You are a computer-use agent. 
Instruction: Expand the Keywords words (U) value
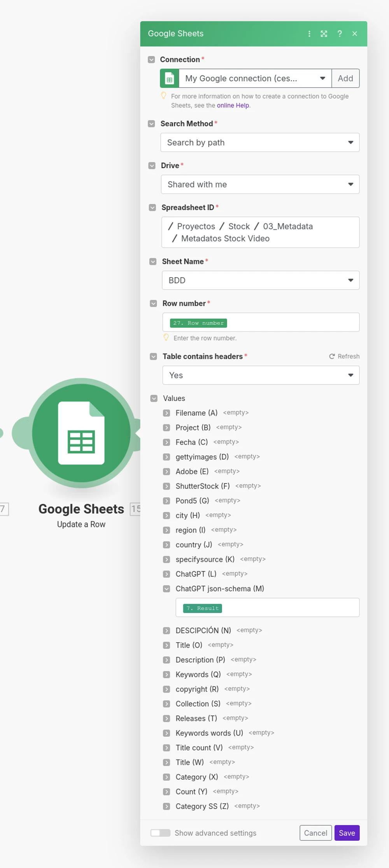166,733
